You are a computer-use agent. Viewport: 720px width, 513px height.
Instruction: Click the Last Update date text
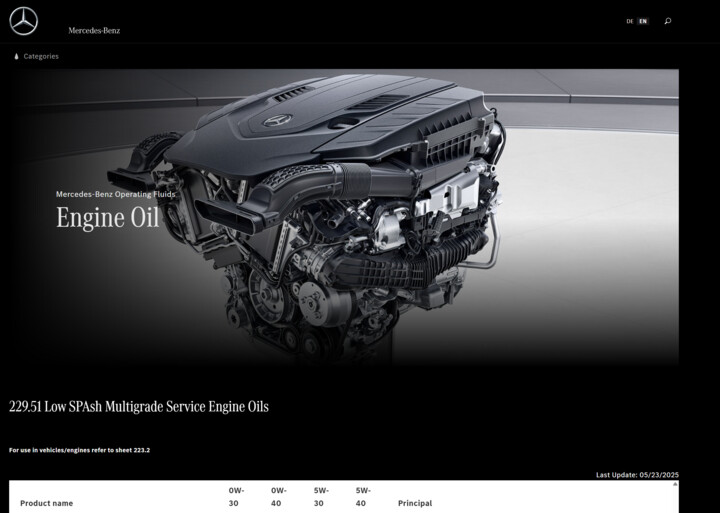pyautogui.click(x=636, y=474)
